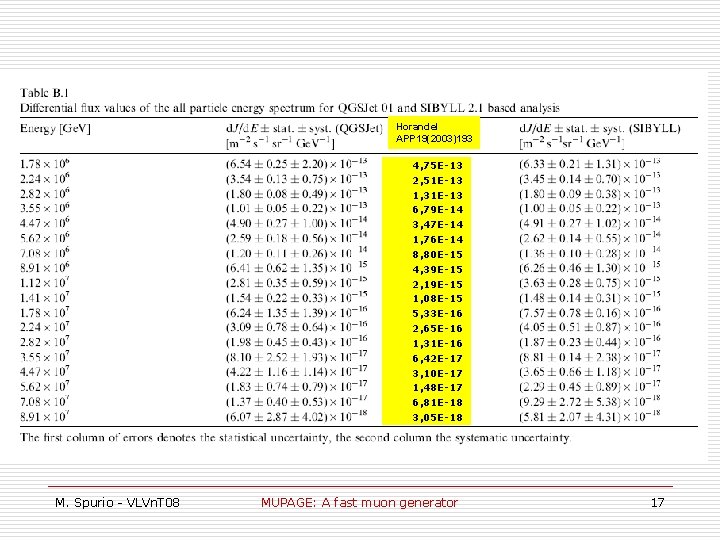
Task: Select QGSJet flux '(6.07 ± 2.87 ± 4.02)'
Action: [276, 417]
